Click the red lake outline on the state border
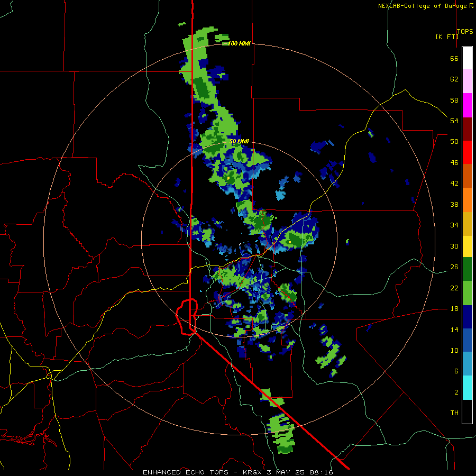The width and height of the screenshot is (476, 476). 187,317
